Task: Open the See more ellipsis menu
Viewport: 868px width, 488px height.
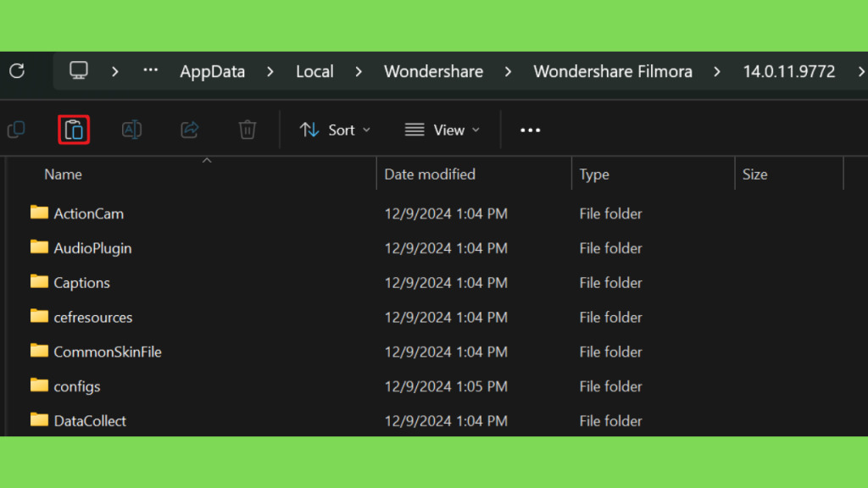Action: 531,130
